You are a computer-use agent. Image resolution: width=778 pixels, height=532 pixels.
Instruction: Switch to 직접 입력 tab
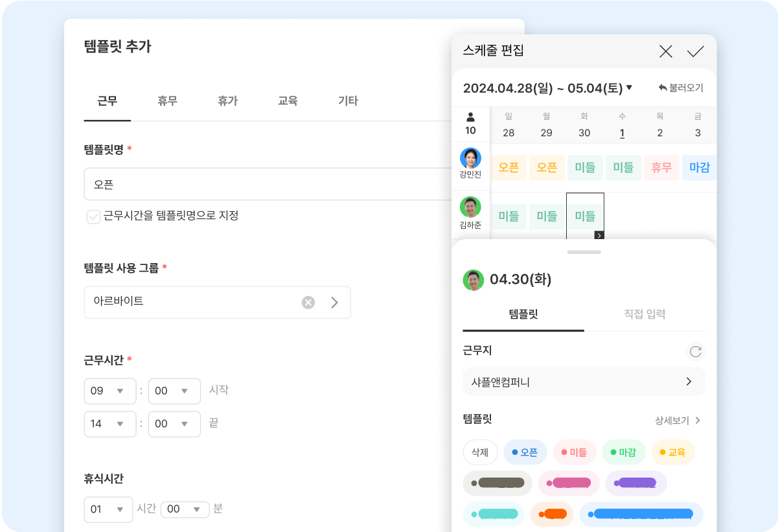[x=645, y=314]
